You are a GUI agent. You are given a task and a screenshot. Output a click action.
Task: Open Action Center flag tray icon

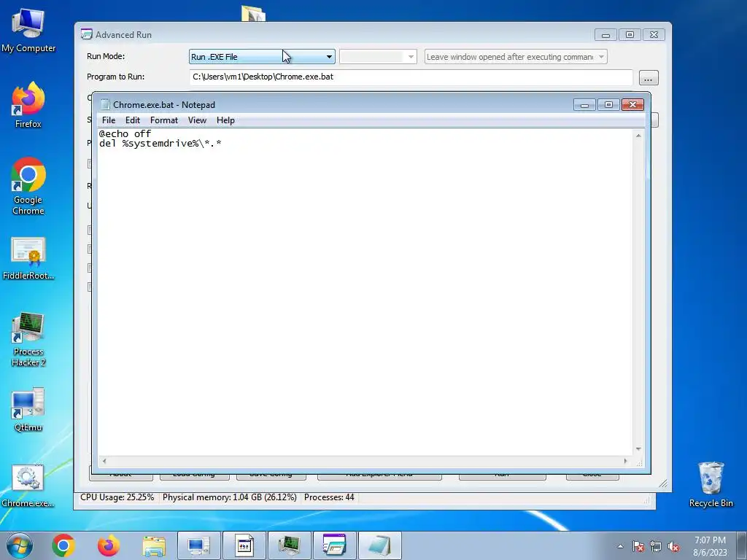click(x=638, y=546)
